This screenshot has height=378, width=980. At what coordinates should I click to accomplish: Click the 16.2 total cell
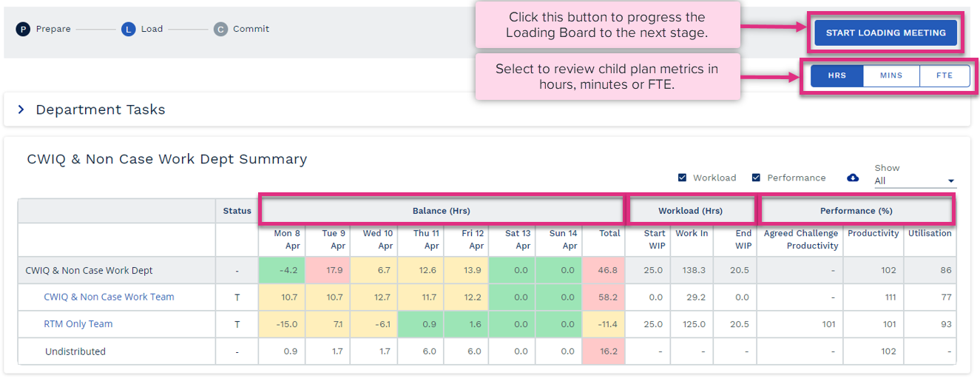click(x=604, y=351)
